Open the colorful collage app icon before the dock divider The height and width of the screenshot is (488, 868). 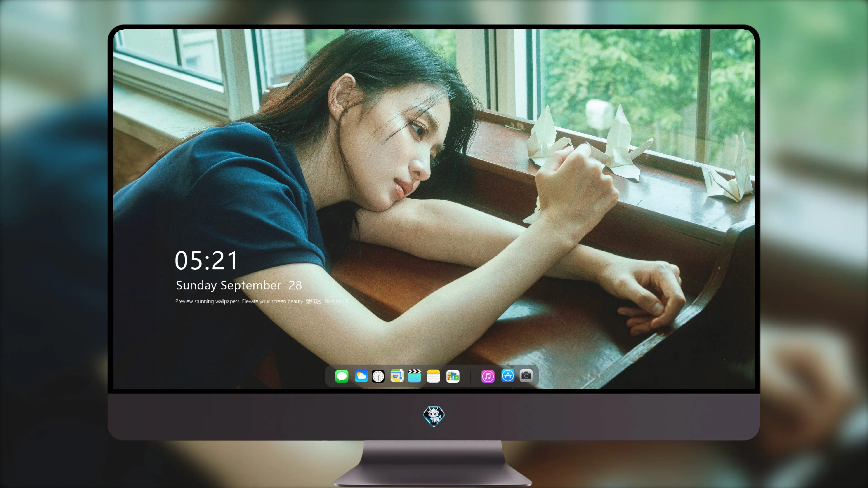point(453,376)
